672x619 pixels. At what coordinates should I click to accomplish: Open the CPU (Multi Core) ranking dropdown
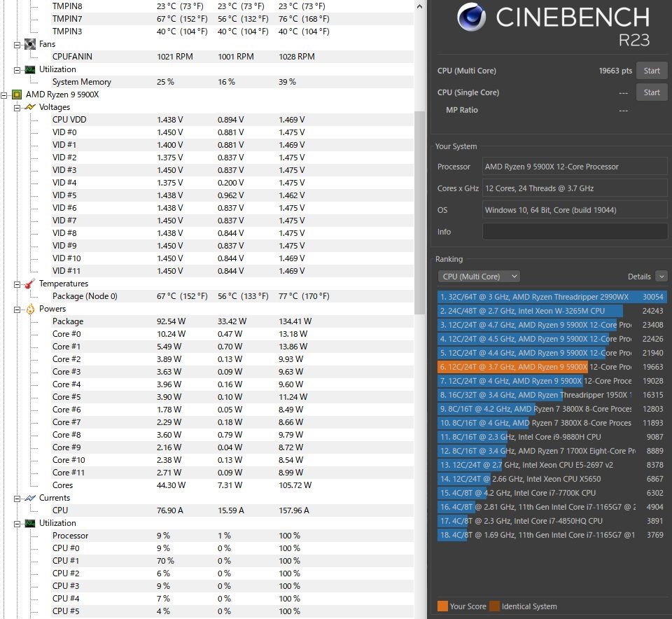(479, 277)
